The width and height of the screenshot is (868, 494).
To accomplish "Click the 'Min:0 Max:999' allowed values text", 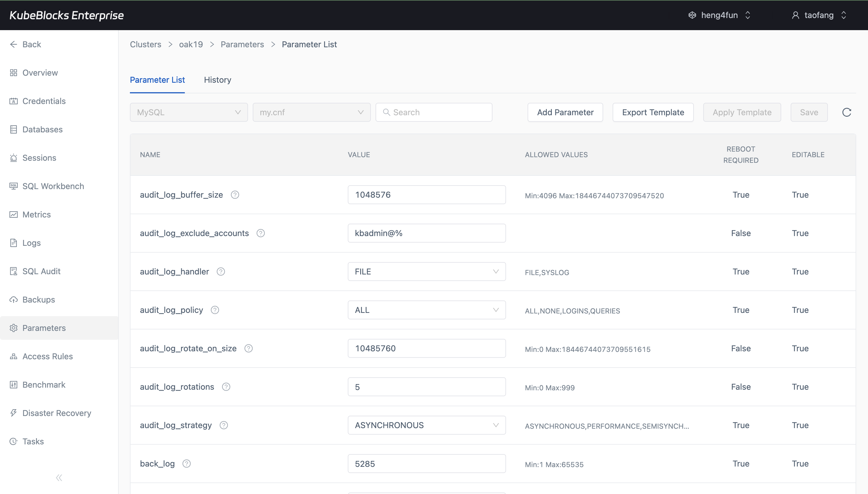I will click(550, 388).
